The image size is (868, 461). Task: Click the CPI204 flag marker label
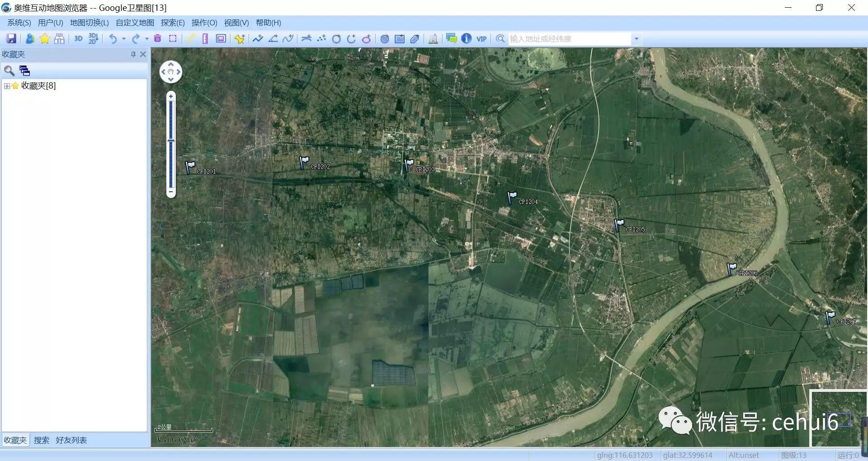[x=528, y=202]
